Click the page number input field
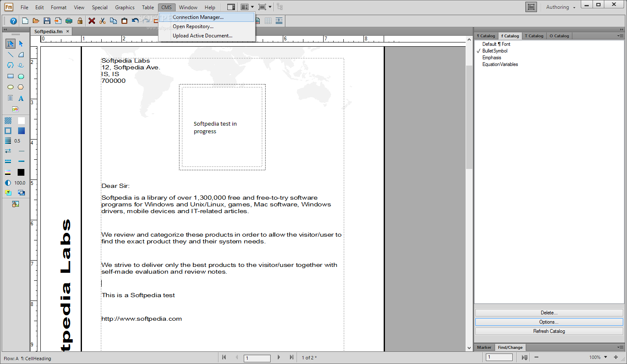This screenshot has height=364, width=627. pyautogui.click(x=257, y=358)
